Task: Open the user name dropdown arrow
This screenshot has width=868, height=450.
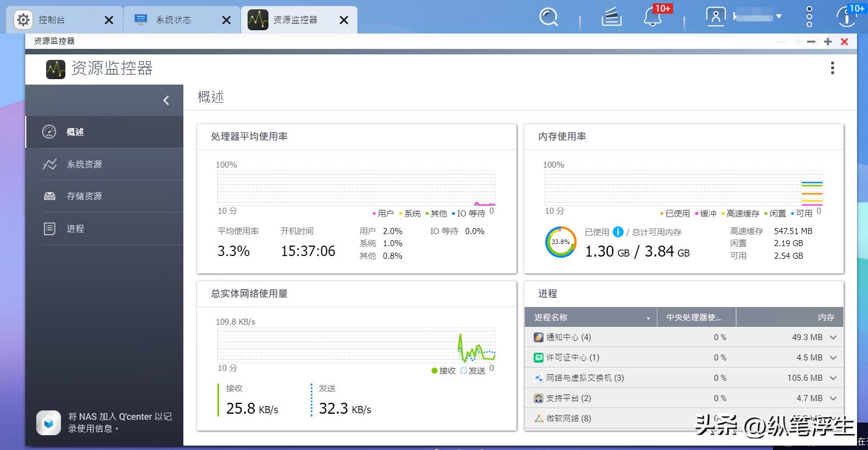Action: 779,16
